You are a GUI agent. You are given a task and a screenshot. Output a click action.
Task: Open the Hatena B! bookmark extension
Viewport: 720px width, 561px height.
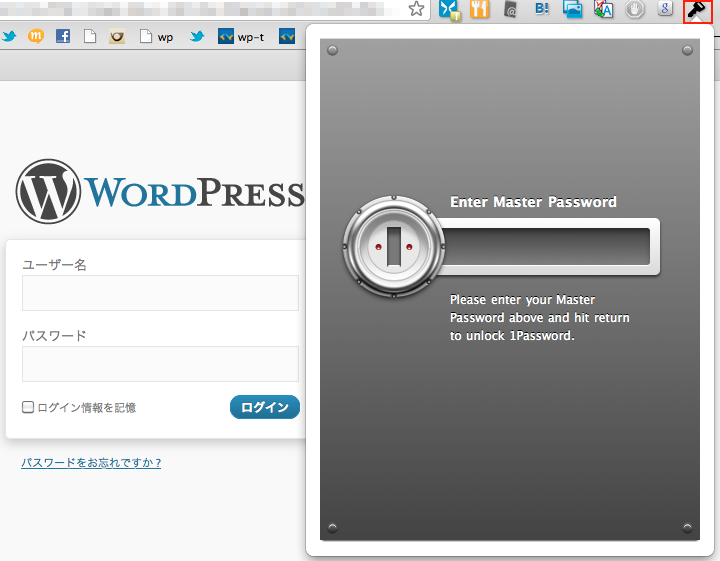pyautogui.click(x=542, y=8)
